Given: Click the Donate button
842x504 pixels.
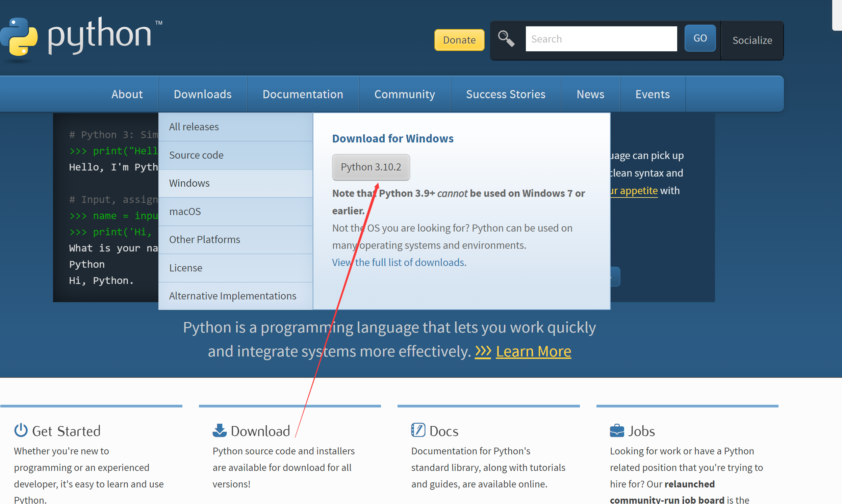Looking at the screenshot, I should tap(459, 40).
